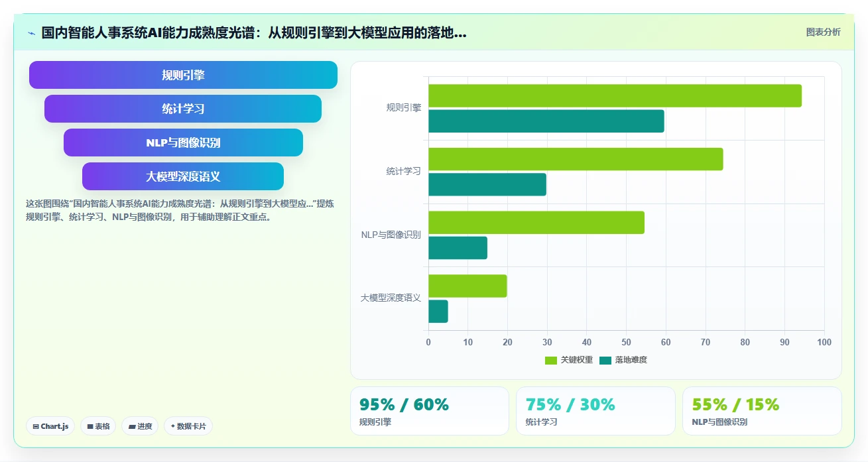Click the description paragraph under the funnel
Screen dimensions: 868x462
[180, 210]
